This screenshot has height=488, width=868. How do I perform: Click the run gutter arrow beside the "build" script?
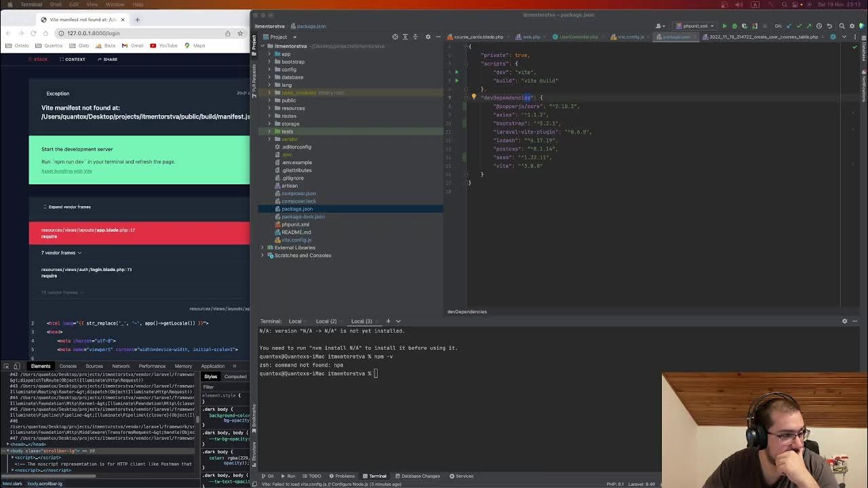click(456, 81)
